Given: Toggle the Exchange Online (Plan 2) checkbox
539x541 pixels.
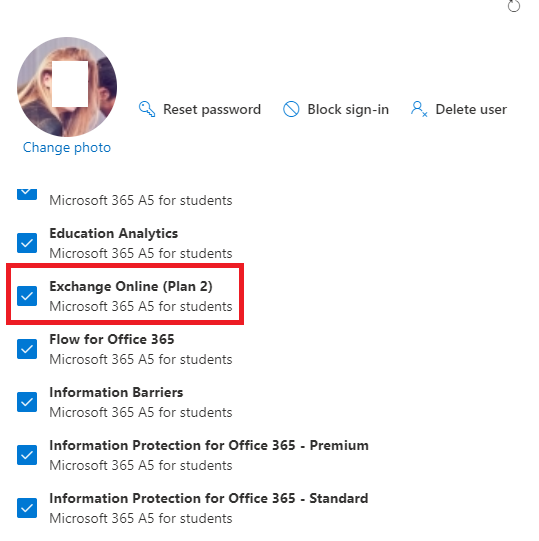Looking at the screenshot, I should pos(27,296).
